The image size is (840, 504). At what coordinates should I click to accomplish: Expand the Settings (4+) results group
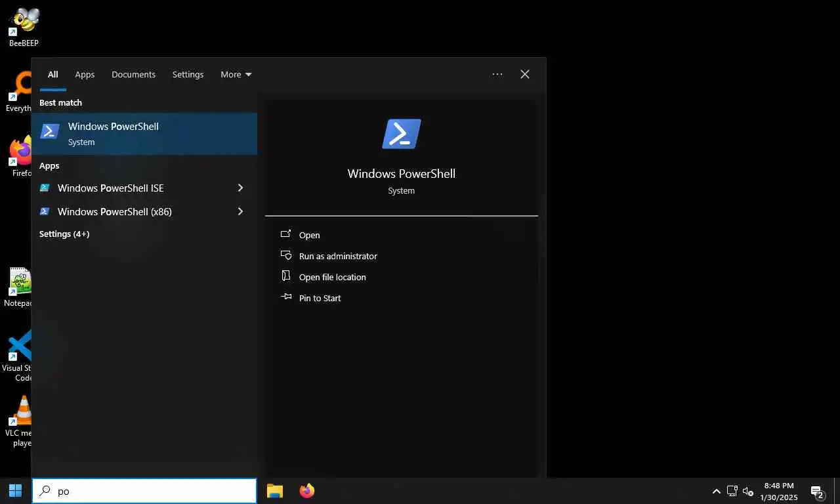(x=64, y=234)
